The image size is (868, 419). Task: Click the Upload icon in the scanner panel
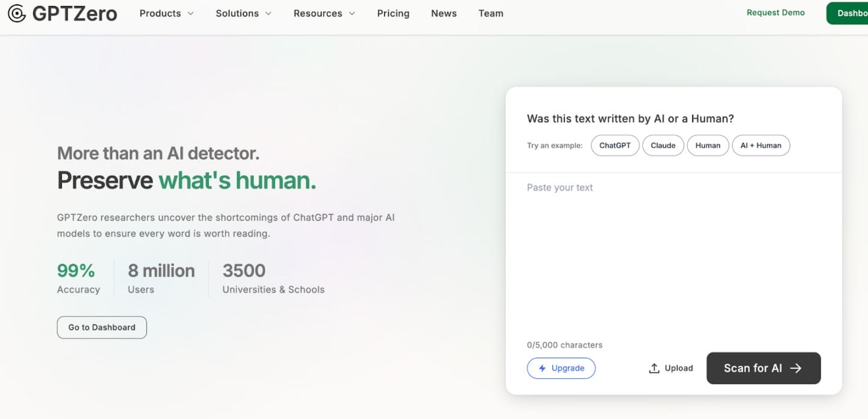tap(654, 367)
